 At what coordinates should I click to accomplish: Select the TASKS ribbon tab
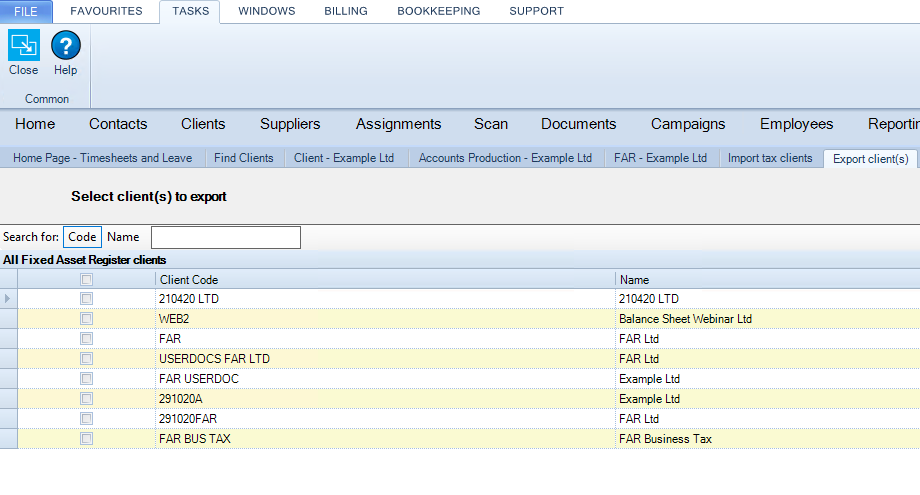pos(190,11)
